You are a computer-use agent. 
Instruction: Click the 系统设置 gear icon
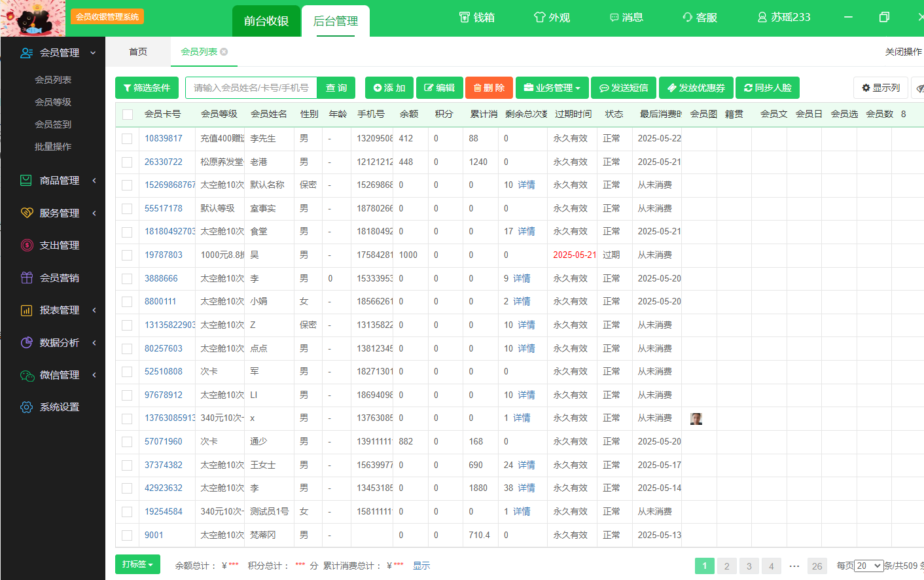point(27,407)
